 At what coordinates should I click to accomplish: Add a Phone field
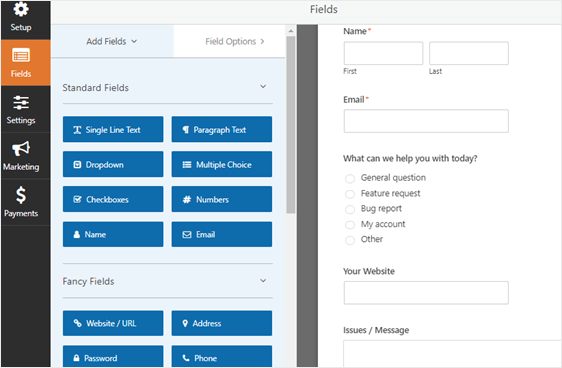(222, 356)
